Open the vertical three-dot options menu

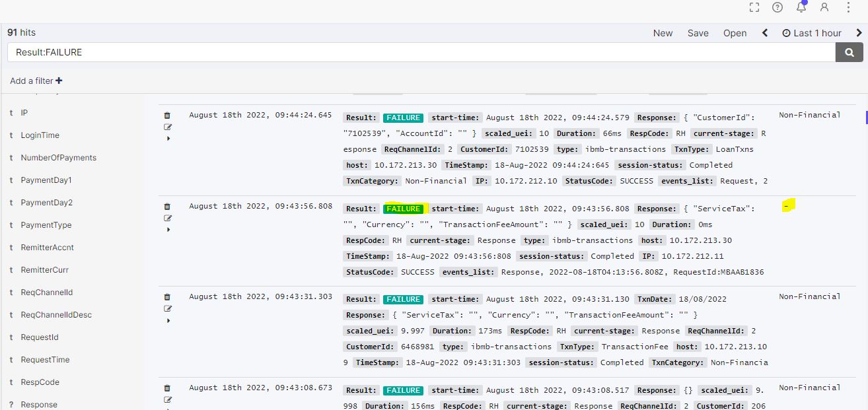[849, 7]
